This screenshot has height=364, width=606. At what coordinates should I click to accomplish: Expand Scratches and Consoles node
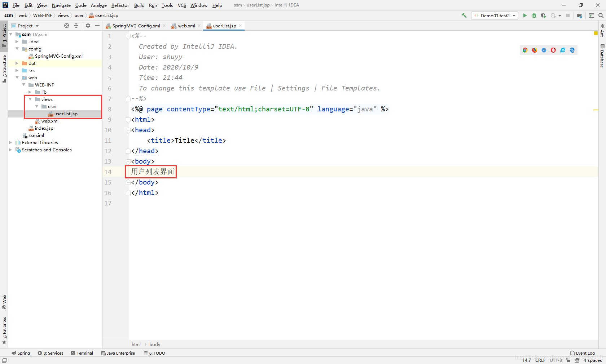10,150
